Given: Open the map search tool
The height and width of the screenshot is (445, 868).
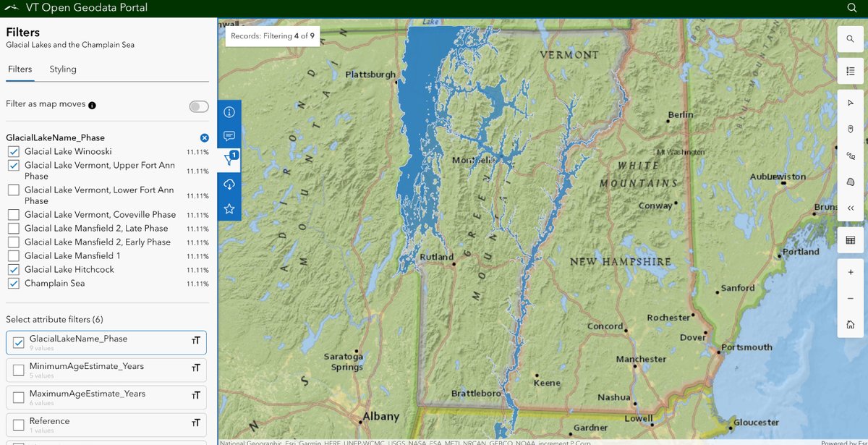Looking at the screenshot, I should coord(851,38).
